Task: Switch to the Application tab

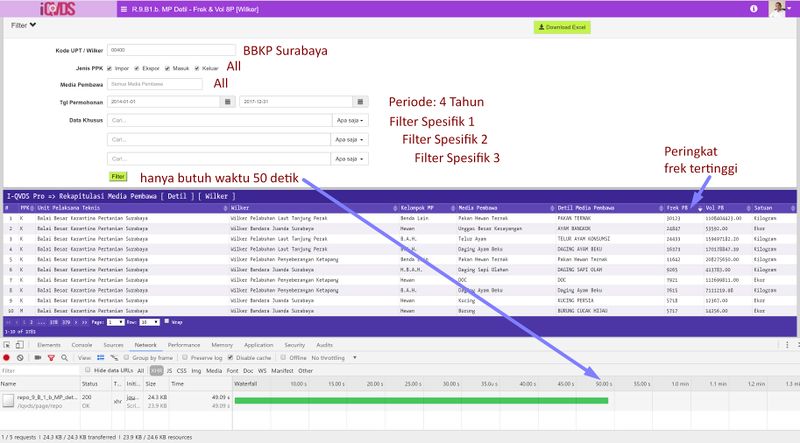Action: (259, 345)
